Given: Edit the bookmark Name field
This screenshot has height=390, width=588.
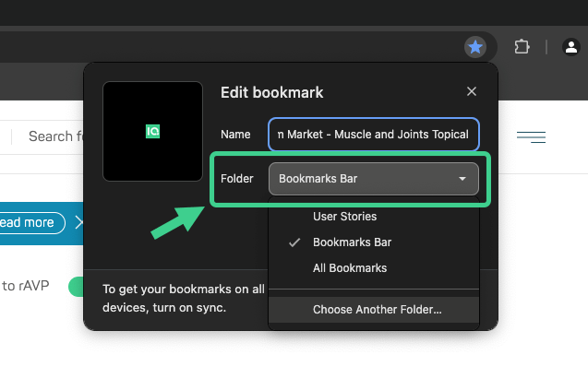Looking at the screenshot, I should [x=374, y=134].
